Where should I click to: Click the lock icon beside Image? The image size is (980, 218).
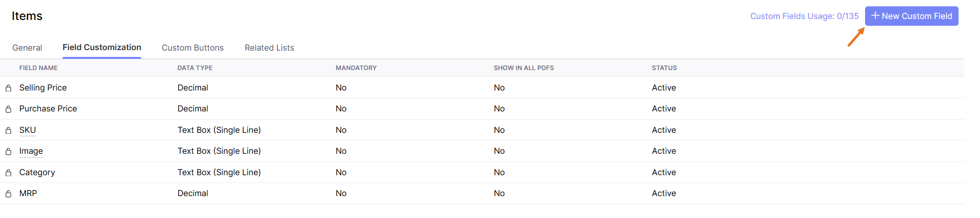8,151
